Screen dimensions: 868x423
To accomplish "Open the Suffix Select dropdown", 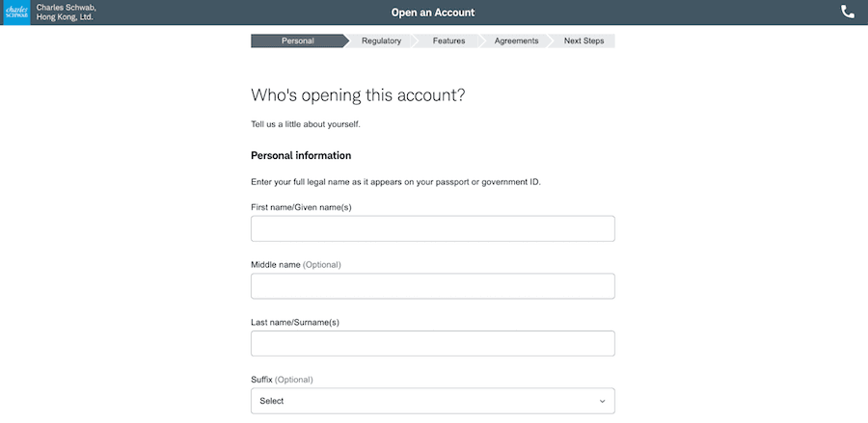I will tap(424, 401).
